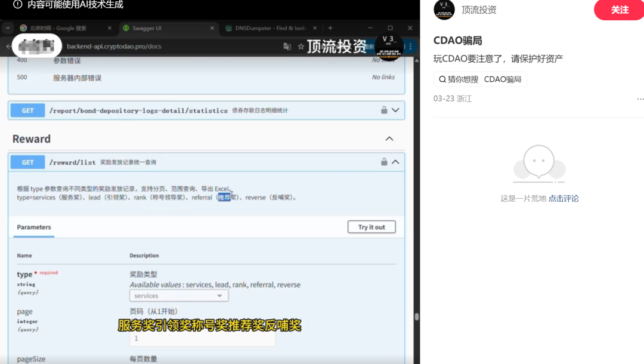Switch to the Swagger UI tab
The width and height of the screenshot is (644, 364).
pyautogui.click(x=168, y=28)
